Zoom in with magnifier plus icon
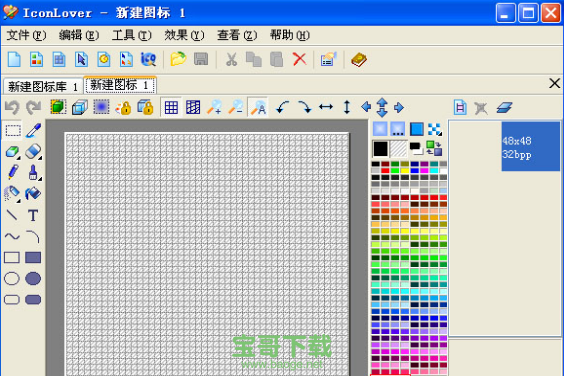564x376 pixels. [x=214, y=107]
